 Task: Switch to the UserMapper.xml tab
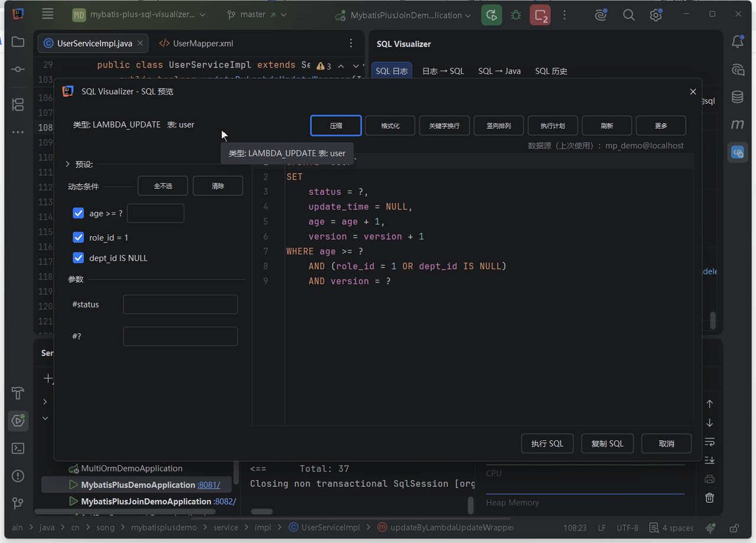(x=197, y=43)
